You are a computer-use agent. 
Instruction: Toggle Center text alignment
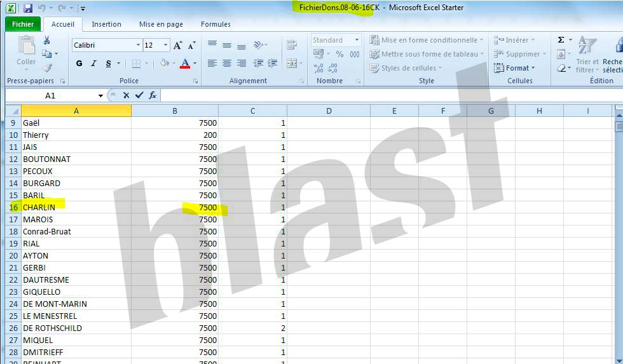pyautogui.click(x=227, y=63)
